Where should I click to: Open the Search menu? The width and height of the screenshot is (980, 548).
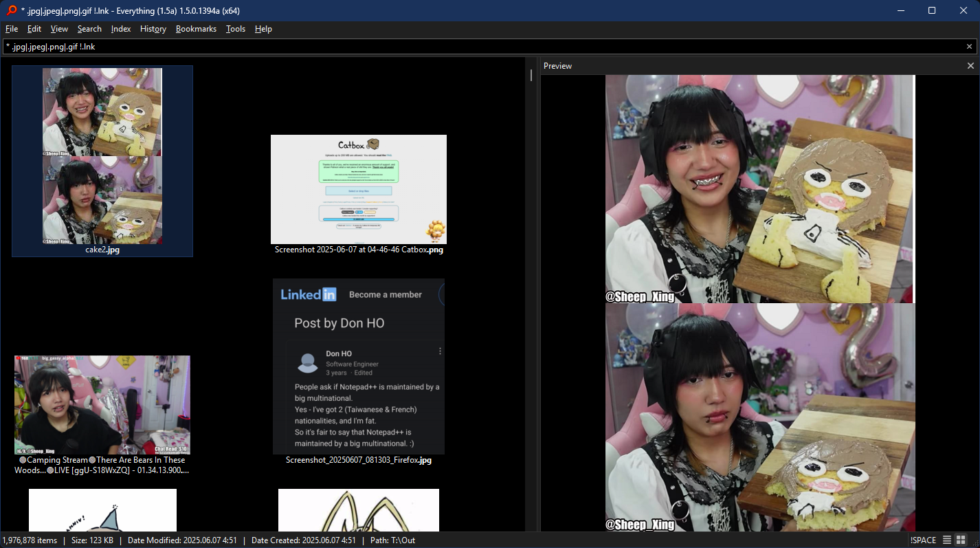(x=89, y=29)
